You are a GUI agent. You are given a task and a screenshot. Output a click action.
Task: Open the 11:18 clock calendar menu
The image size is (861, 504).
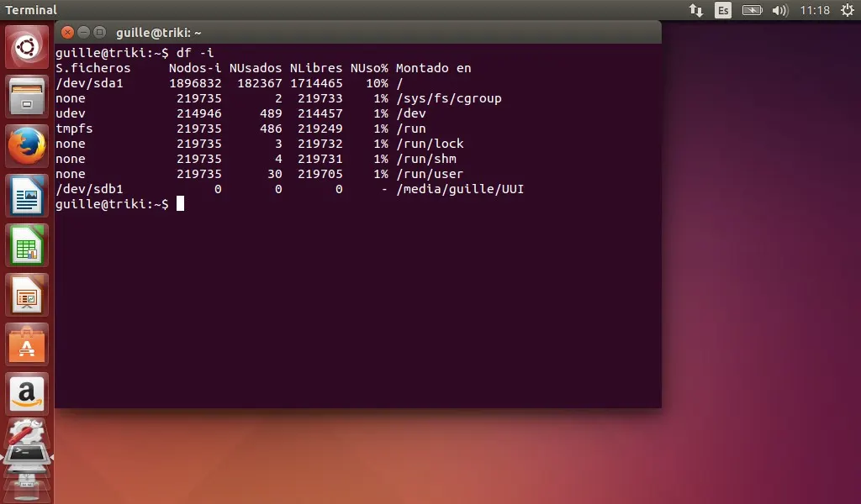coord(815,10)
